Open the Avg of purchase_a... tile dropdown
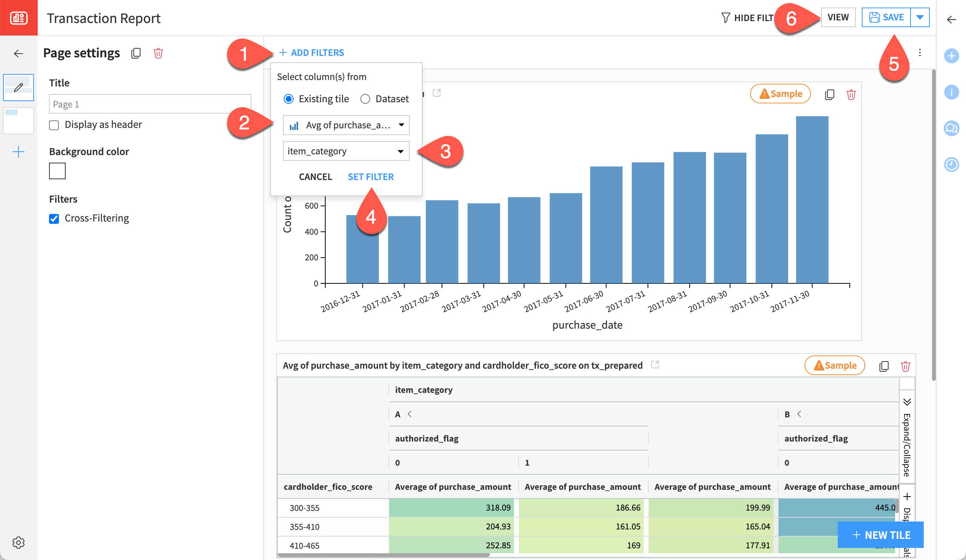This screenshot has width=966, height=560. click(346, 125)
